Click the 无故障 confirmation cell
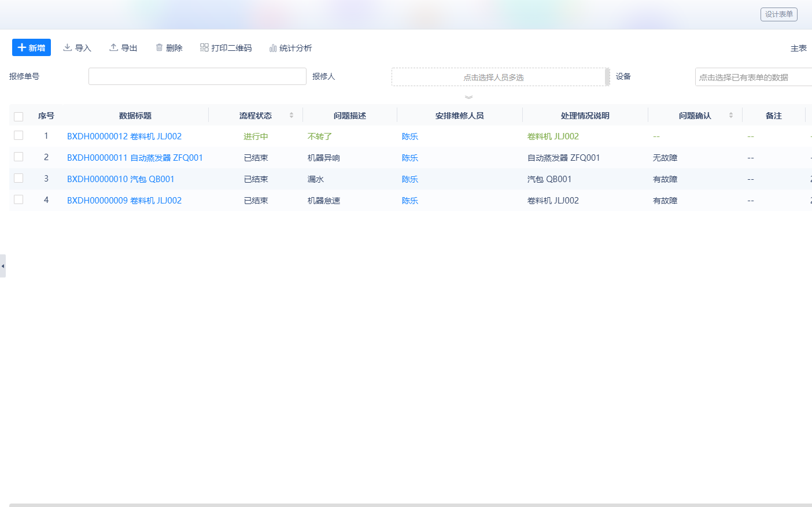812x507 pixels. (x=665, y=158)
